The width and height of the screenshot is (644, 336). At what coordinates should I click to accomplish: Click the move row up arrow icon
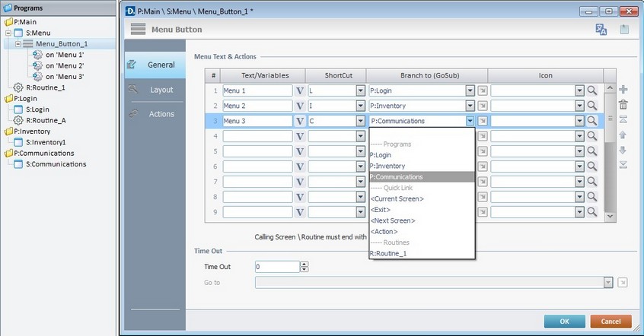623,135
